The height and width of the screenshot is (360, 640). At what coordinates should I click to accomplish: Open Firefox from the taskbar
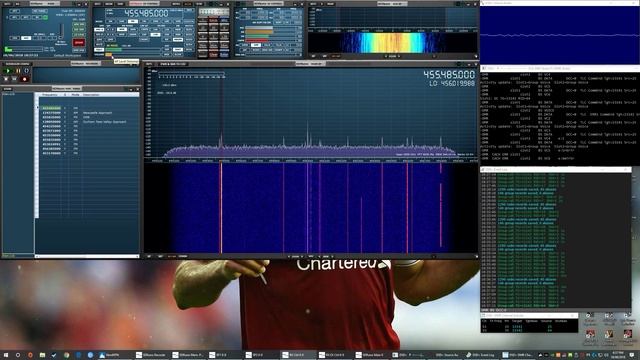pyautogui.click(x=30, y=355)
